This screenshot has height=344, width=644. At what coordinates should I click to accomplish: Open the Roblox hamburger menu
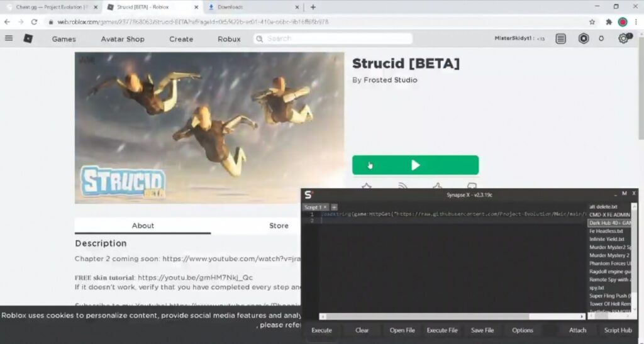point(9,38)
